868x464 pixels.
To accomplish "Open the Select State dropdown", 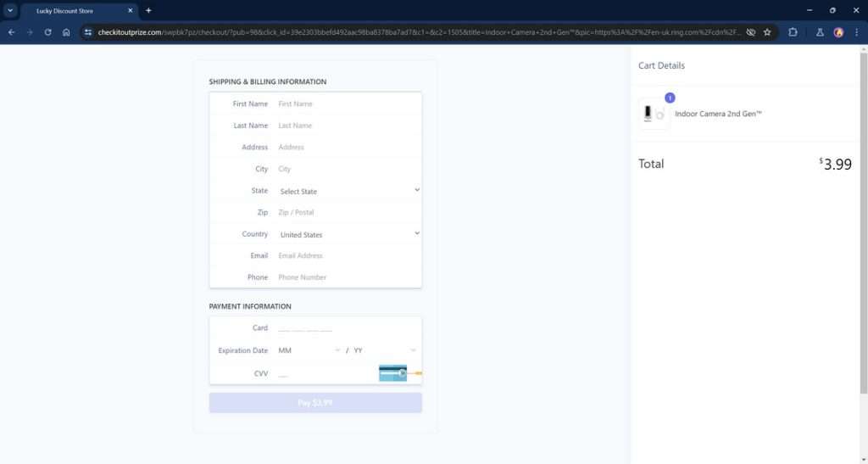I will pos(348,191).
